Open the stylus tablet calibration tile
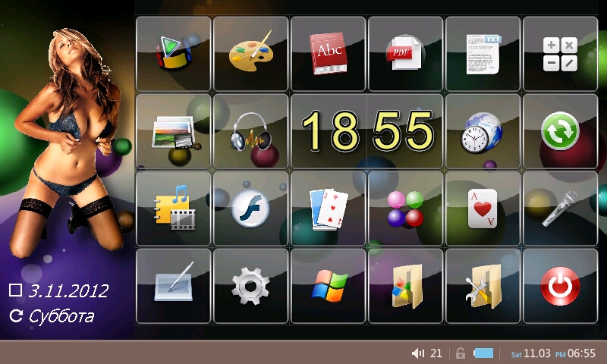This screenshot has width=607, height=364. coord(173,286)
